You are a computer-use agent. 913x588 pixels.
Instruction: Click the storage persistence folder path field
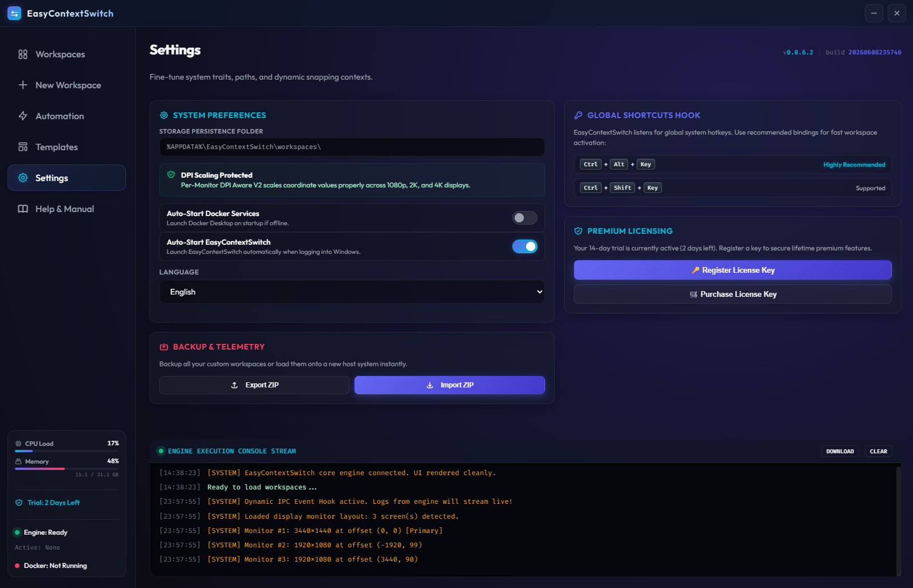pyautogui.click(x=352, y=147)
